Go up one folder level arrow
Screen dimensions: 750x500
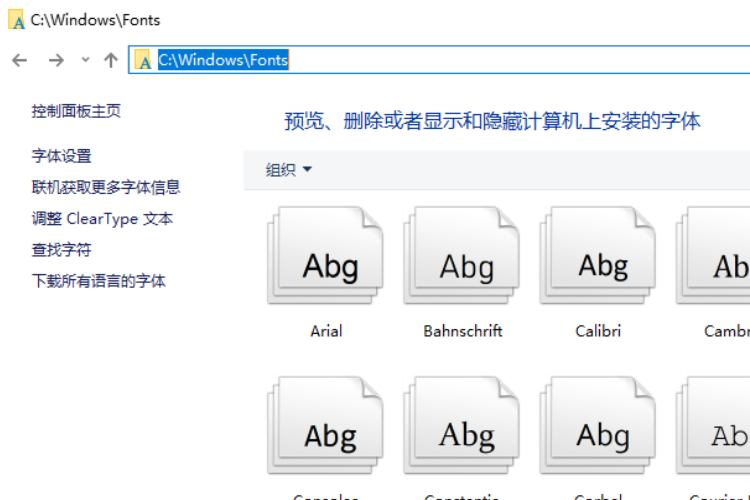click(111, 60)
